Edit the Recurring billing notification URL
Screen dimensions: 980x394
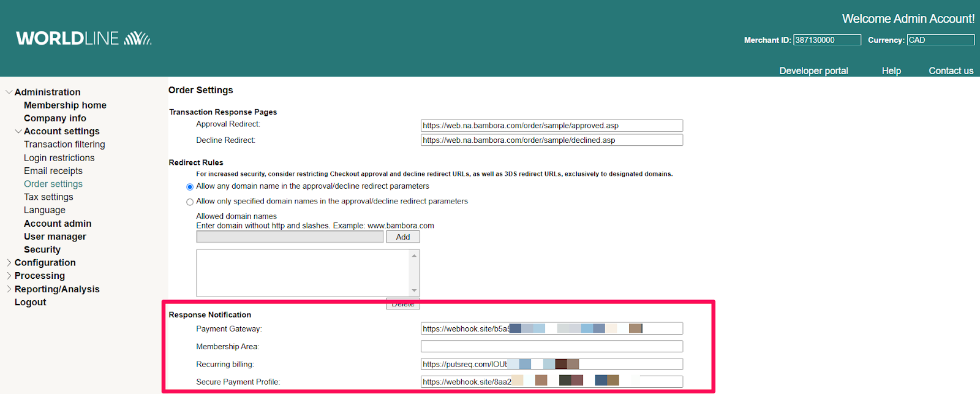pos(552,364)
